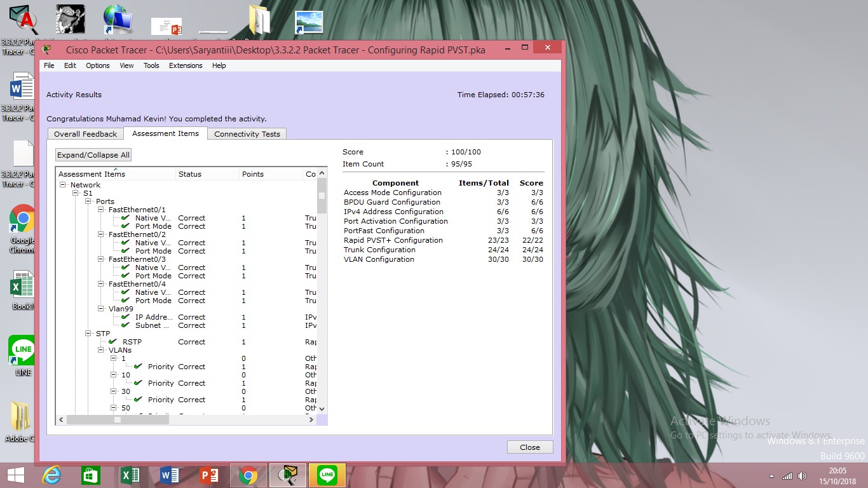The image size is (868, 488).
Task: Select the black-and-white image desktop thumbnail
Action: click(x=70, y=19)
